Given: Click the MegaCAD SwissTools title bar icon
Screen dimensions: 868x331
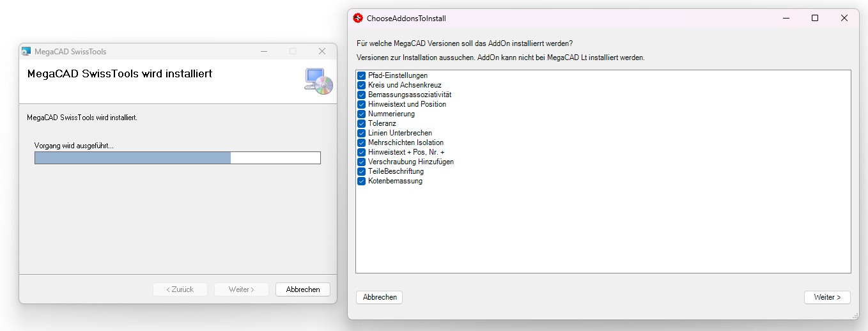Looking at the screenshot, I should point(26,51).
